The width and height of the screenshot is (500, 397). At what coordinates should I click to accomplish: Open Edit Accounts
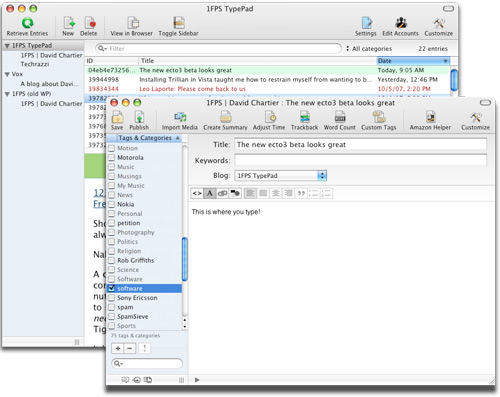pos(400,27)
